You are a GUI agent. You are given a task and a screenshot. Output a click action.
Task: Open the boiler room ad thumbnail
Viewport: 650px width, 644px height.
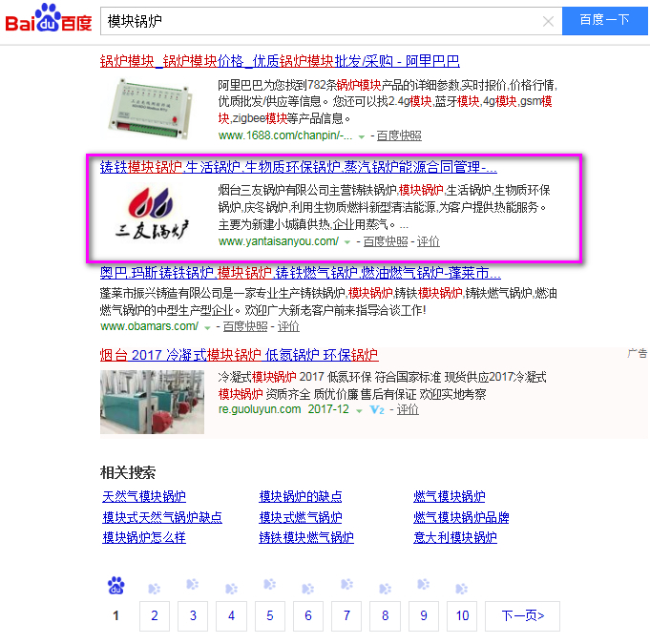pyautogui.click(x=152, y=402)
